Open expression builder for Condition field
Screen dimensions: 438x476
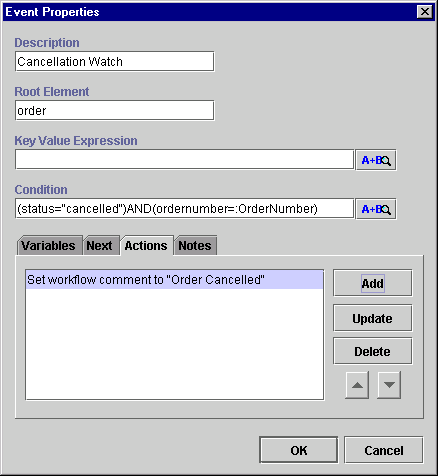click(x=376, y=209)
